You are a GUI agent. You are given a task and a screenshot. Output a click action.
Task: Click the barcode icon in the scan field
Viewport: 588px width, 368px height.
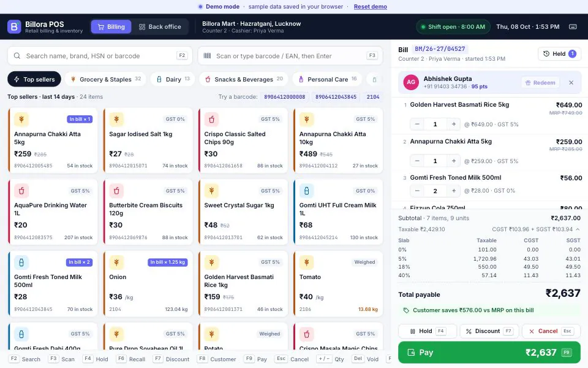(207, 56)
